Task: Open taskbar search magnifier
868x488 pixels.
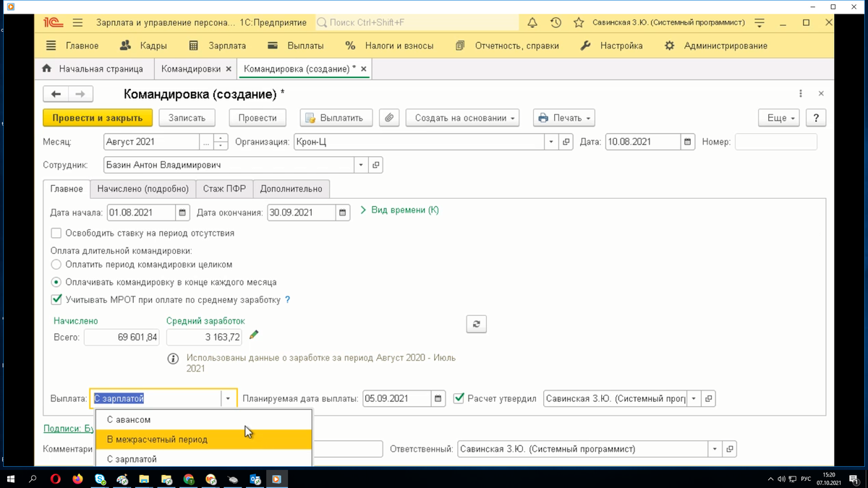Action: [x=33, y=479]
